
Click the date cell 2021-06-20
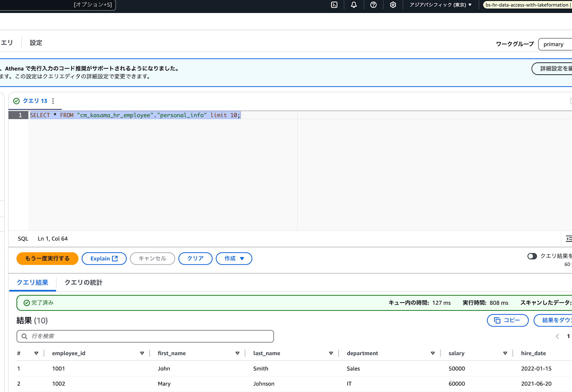click(536, 384)
